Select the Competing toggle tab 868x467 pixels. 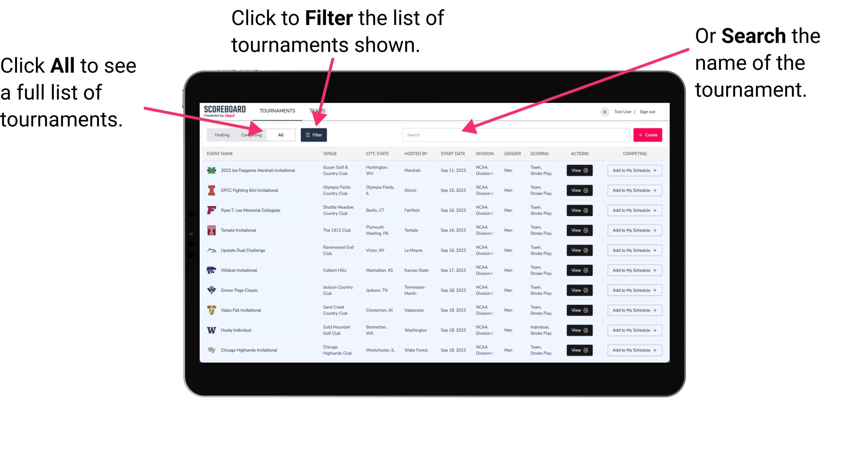(250, 134)
